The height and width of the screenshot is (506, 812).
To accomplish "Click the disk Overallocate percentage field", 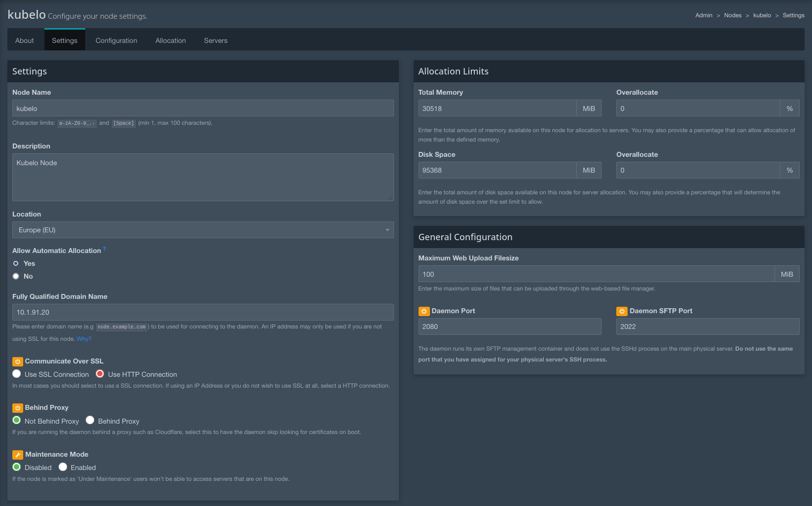I will [698, 170].
